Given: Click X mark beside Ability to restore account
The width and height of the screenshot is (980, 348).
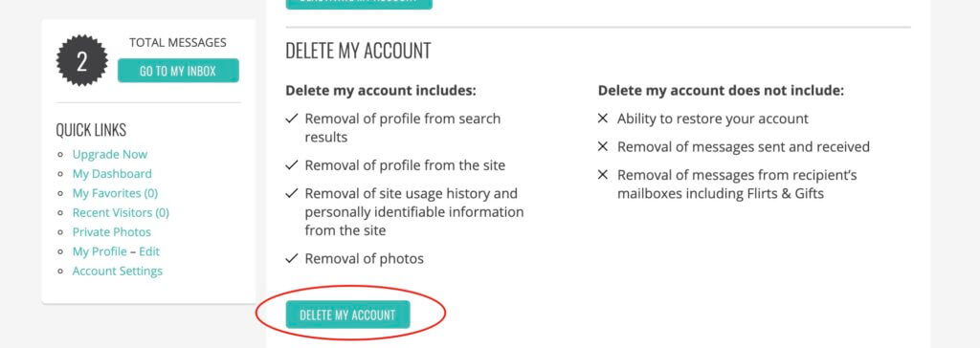Looking at the screenshot, I should tap(603, 119).
